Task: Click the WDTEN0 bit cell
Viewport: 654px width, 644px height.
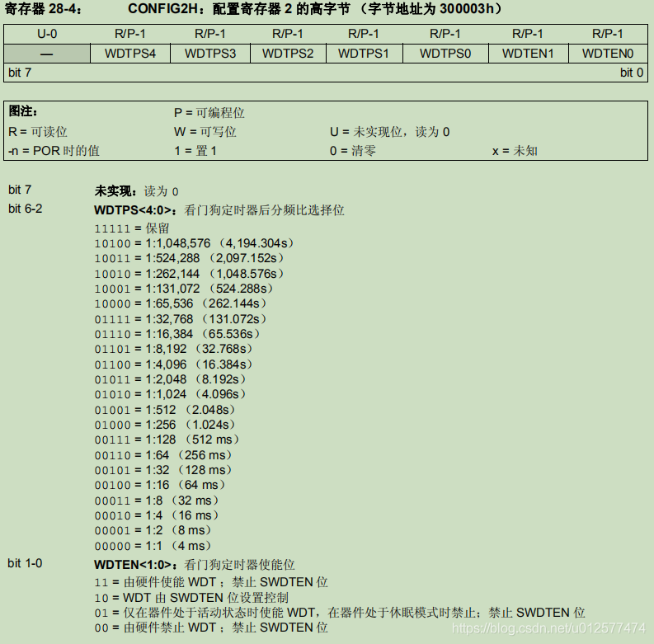Action: coord(608,54)
